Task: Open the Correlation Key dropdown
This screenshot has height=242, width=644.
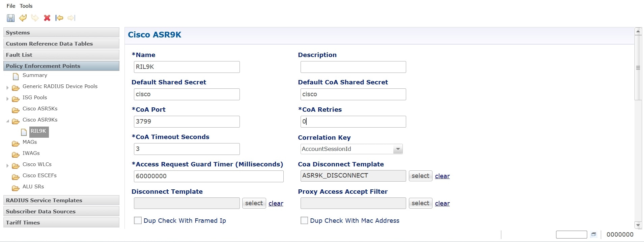Action: tap(398, 149)
